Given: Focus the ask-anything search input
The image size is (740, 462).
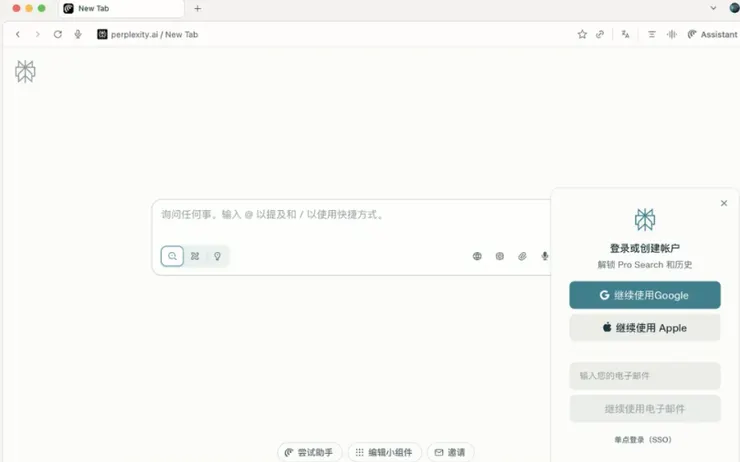Looking at the screenshot, I should coord(351,215).
